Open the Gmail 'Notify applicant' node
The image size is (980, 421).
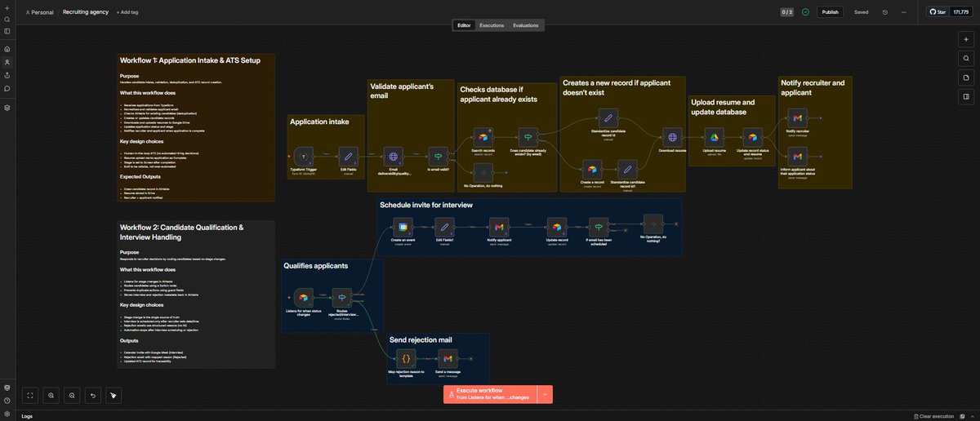499,228
